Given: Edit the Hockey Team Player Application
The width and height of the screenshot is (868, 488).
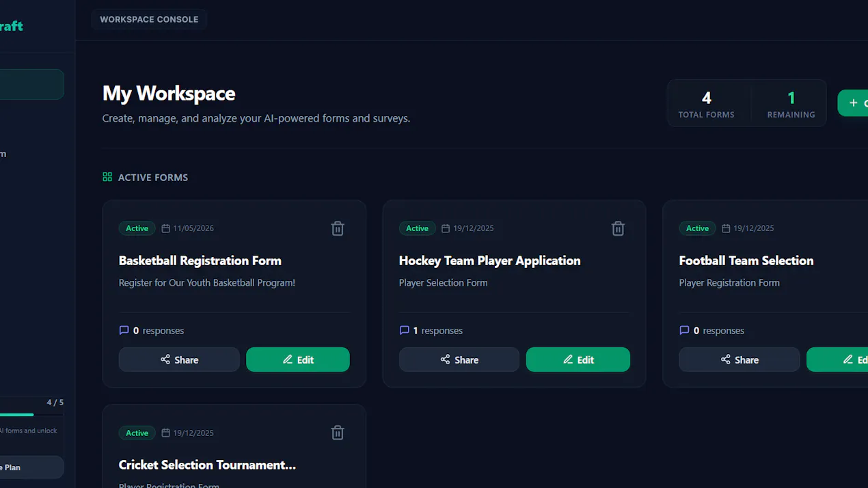Looking at the screenshot, I should click(578, 360).
